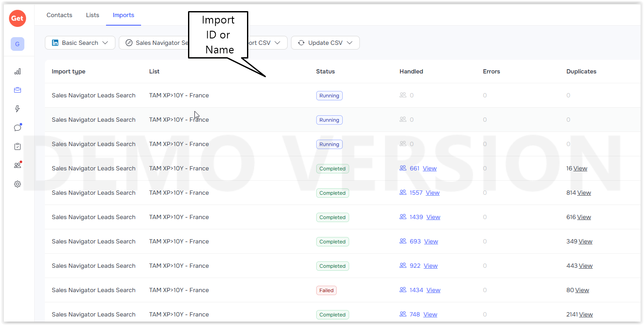Switch to the Lists tab
Screen dimensions: 644x325
click(x=92, y=15)
